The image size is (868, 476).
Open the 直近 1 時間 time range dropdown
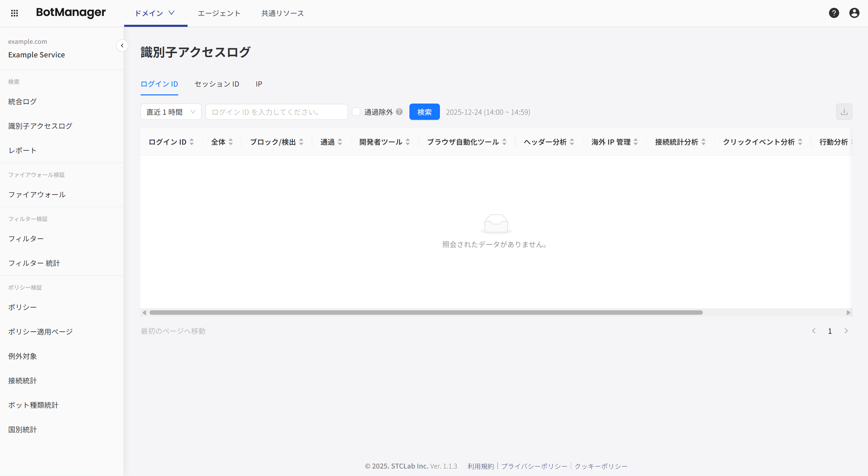tap(171, 112)
